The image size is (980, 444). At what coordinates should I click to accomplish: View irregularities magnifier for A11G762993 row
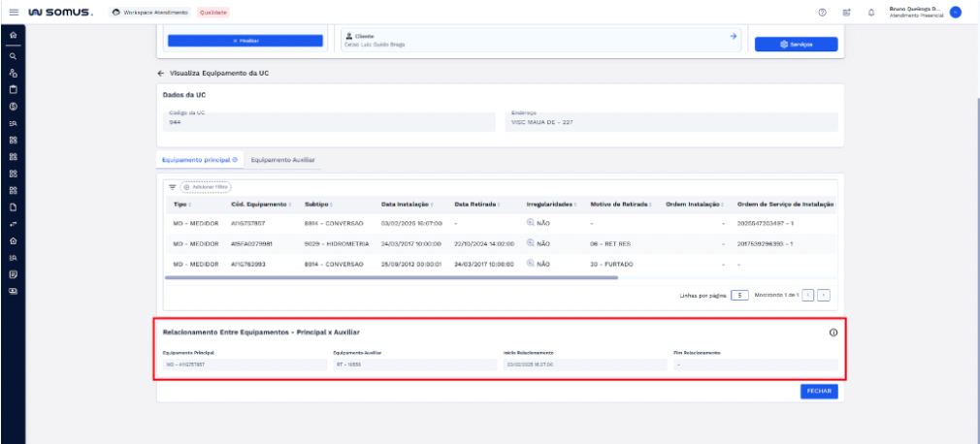(531, 264)
